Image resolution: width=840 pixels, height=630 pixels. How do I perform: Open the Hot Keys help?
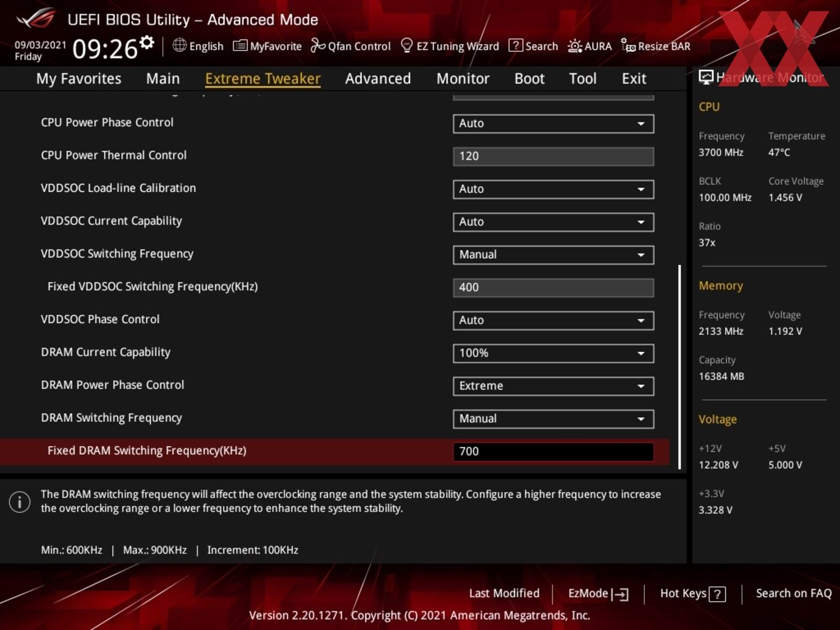[x=692, y=594]
